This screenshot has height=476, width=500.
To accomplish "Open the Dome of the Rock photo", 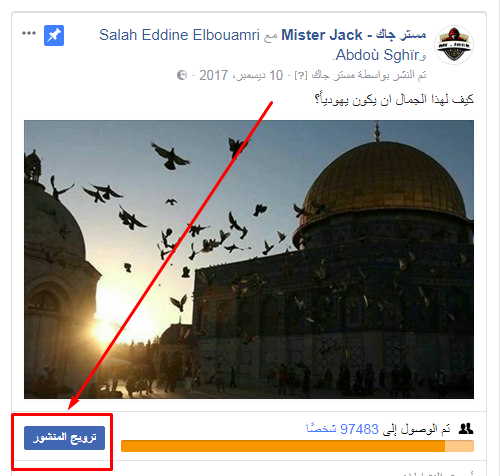I will (x=249, y=259).
